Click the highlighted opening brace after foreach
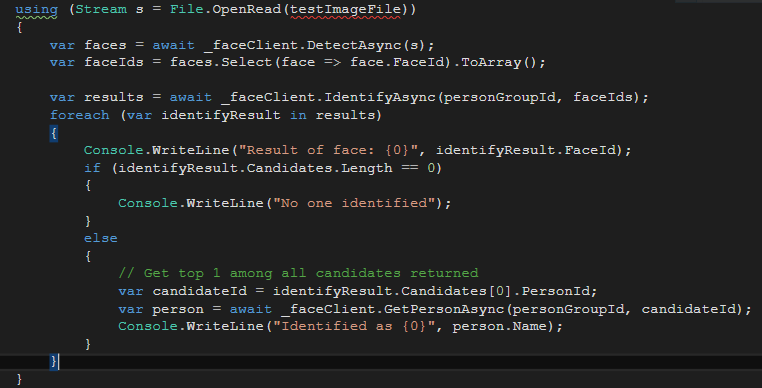 click(53, 133)
